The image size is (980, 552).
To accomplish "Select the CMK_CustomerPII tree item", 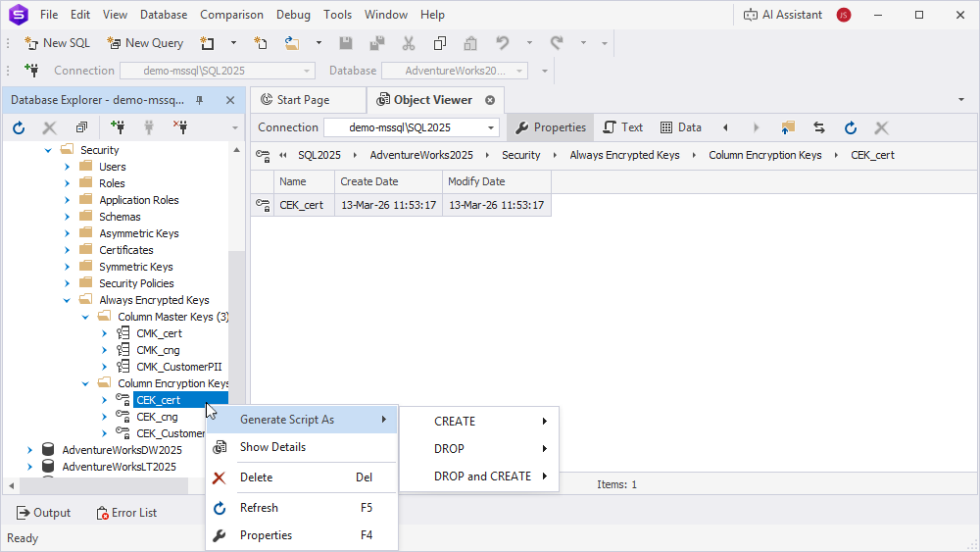I will [x=178, y=367].
